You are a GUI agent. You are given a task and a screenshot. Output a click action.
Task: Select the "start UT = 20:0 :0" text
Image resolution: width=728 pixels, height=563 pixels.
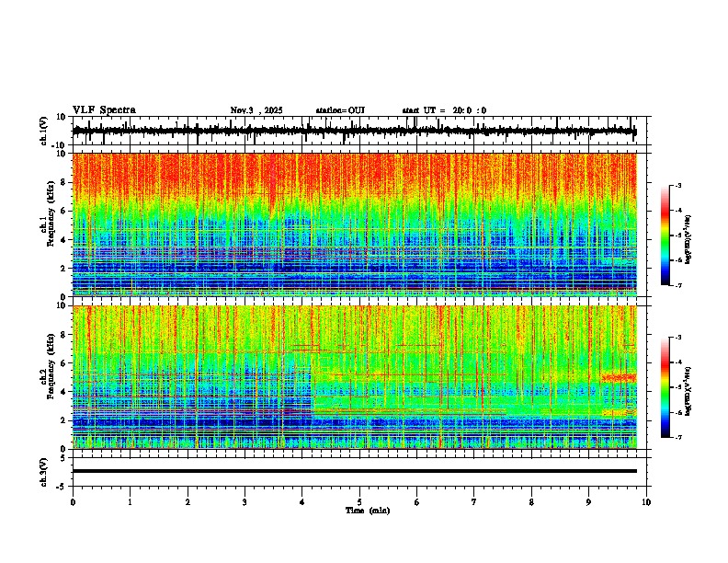pyautogui.click(x=444, y=110)
